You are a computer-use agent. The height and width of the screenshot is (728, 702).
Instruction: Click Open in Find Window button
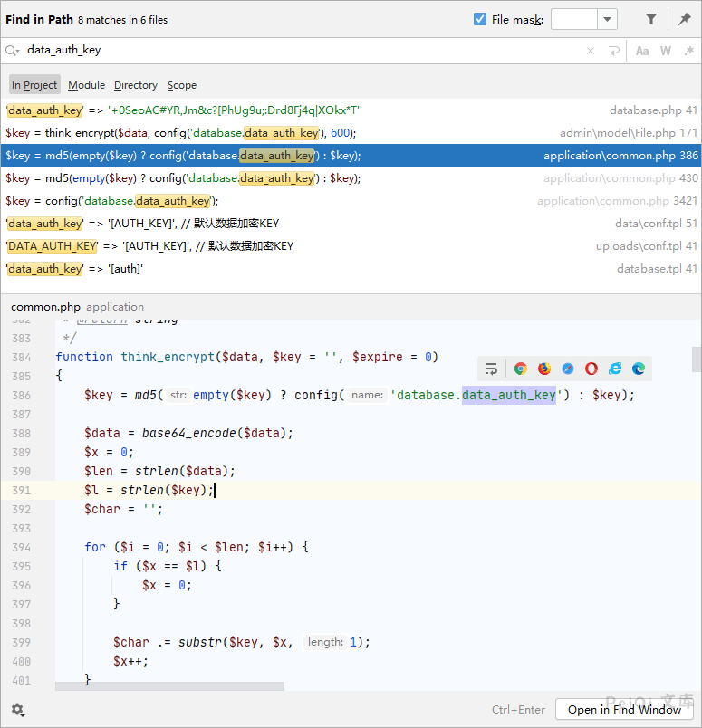pyautogui.click(x=624, y=710)
